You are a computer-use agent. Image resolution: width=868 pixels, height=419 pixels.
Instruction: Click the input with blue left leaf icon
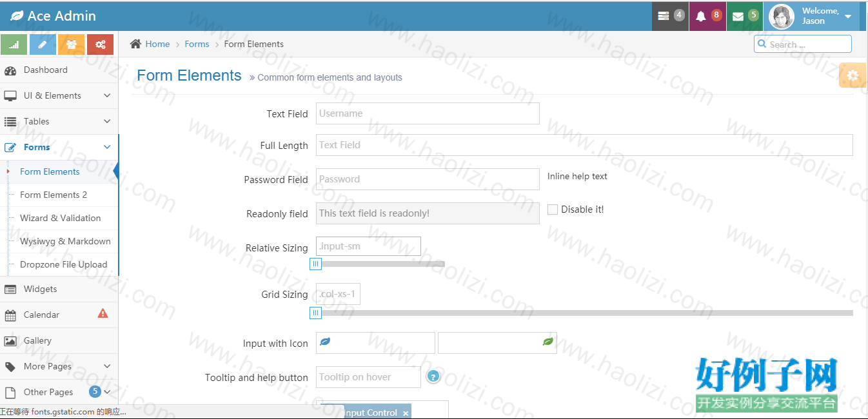375,343
